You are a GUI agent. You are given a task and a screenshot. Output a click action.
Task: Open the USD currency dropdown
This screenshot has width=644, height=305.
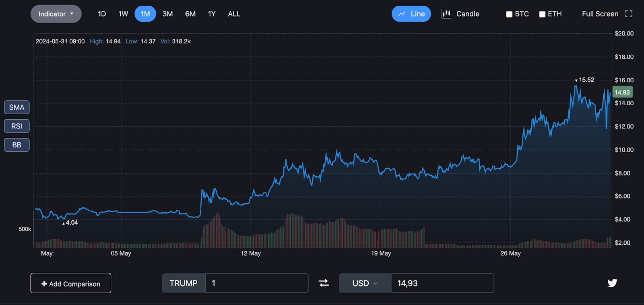point(365,283)
